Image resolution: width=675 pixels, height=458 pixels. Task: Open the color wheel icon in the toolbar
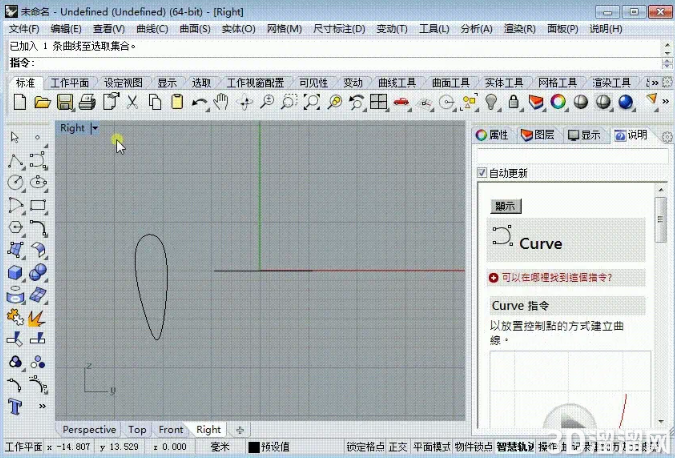pos(558,102)
